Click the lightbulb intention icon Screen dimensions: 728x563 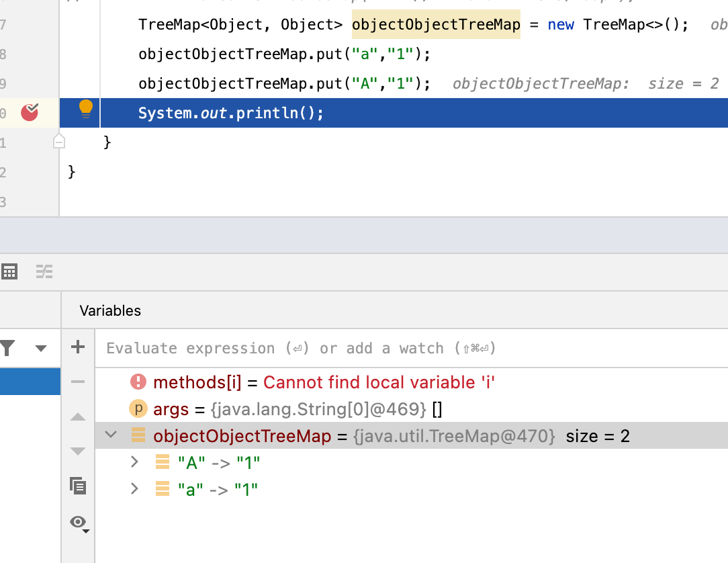pyautogui.click(x=85, y=109)
